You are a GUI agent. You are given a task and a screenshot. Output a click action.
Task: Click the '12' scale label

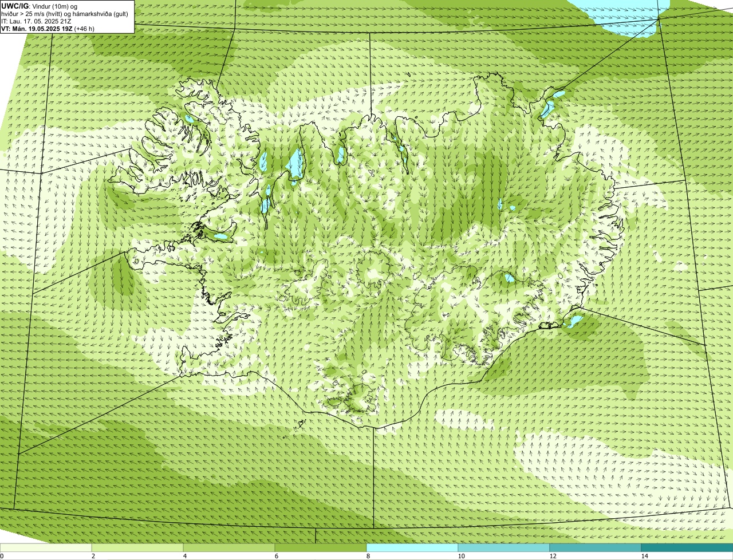coord(553,556)
